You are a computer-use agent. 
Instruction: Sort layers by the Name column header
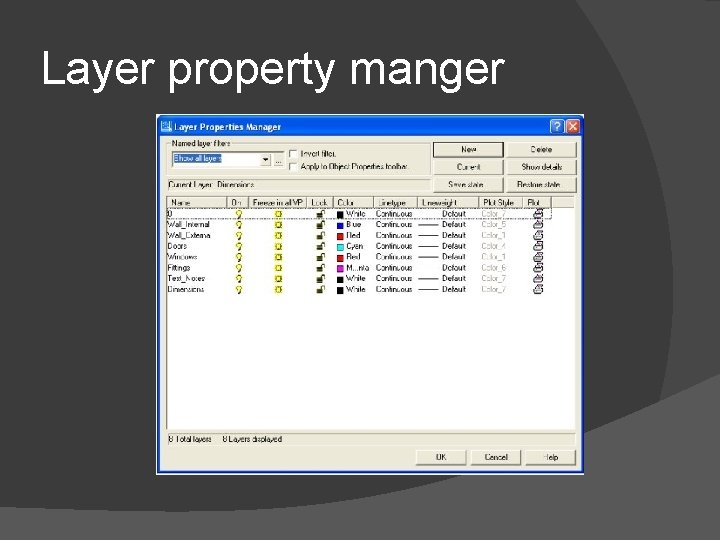tap(197, 202)
